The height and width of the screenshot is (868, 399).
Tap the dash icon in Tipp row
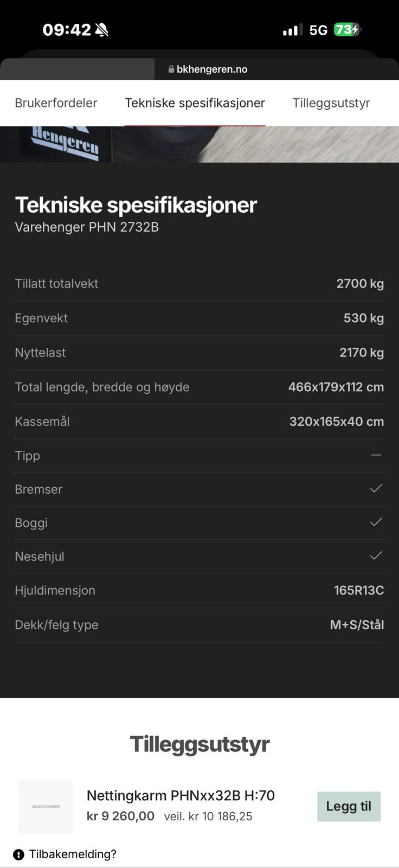[376, 455]
